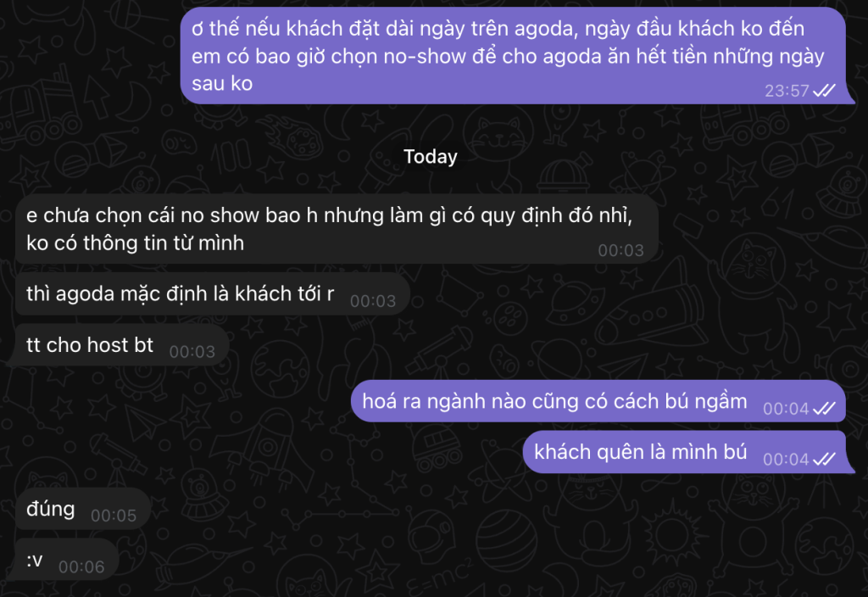The image size is (868, 597).
Task: Click the timestamp on 'tt cho host bt'
Action: tap(192, 351)
